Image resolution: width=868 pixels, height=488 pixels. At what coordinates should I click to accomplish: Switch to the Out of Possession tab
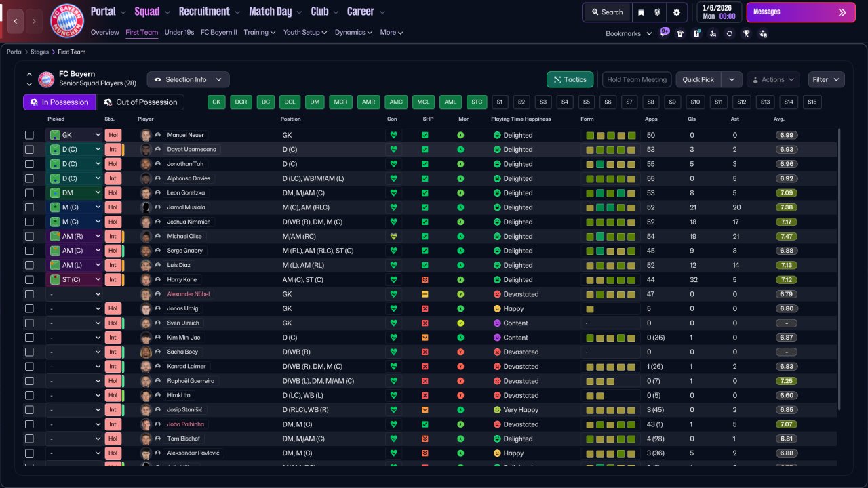[x=140, y=102]
